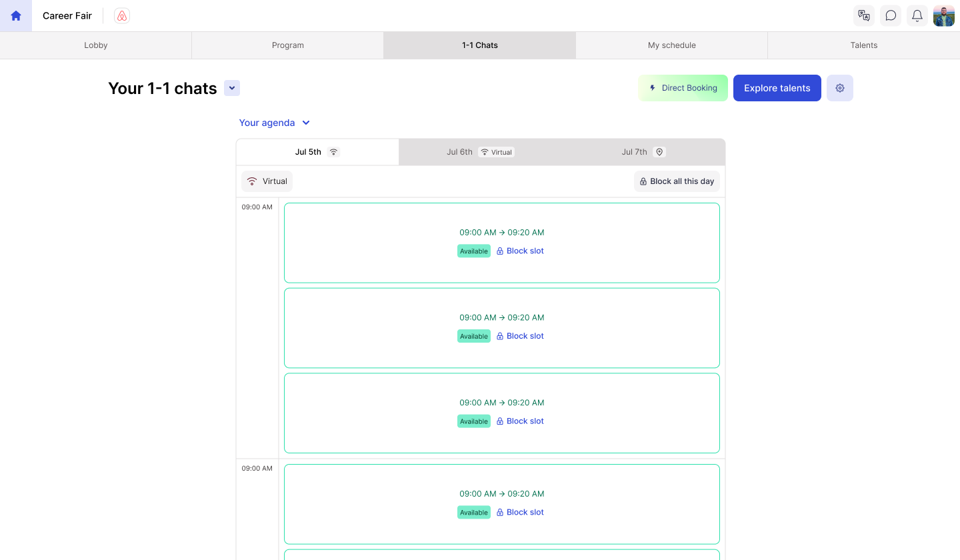The image size is (960, 560).
Task: Open the Talents tab
Action: (864, 45)
